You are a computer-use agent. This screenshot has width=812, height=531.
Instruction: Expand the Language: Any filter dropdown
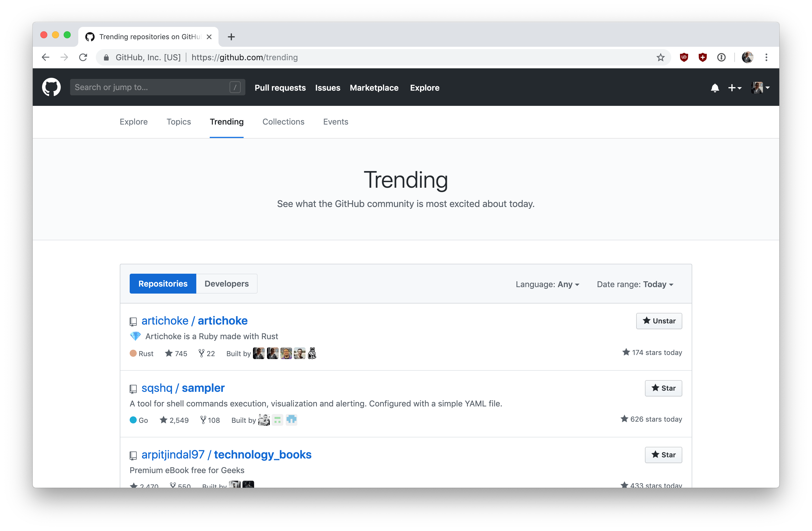pos(547,284)
